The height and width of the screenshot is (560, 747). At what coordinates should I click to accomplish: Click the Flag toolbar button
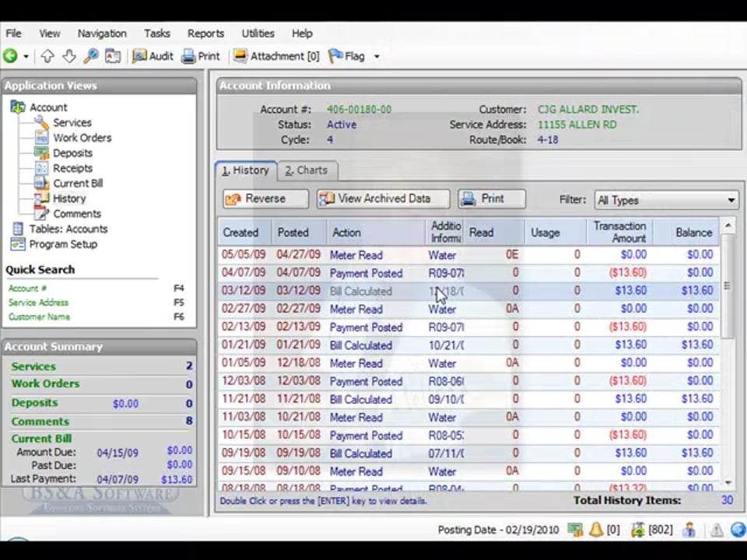point(347,56)
